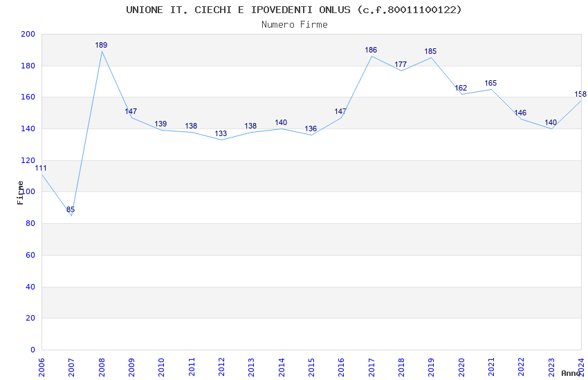
Task: Click the 0 value on the y-axis
Action: pyautogui.click(x=33, y=350)
